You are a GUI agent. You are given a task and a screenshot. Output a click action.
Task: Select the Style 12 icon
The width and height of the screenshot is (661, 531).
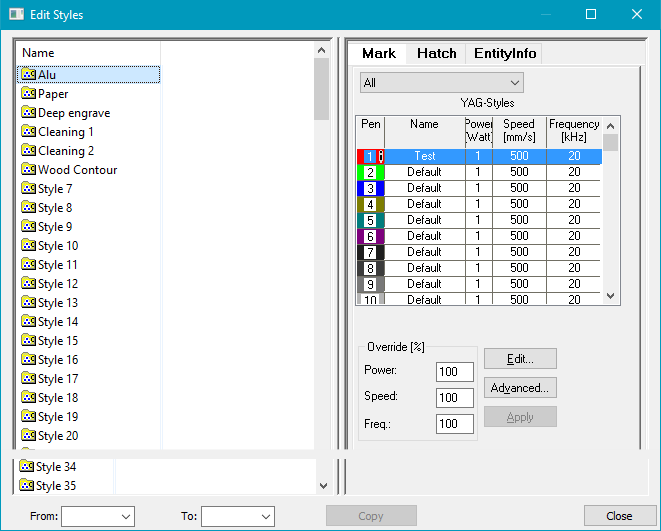click(29, 284)
